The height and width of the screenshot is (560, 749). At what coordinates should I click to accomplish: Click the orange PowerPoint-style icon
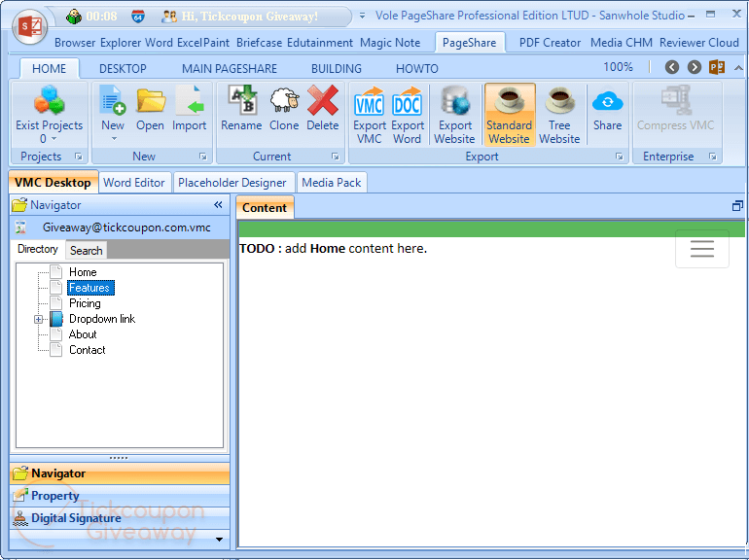point(717,67)
